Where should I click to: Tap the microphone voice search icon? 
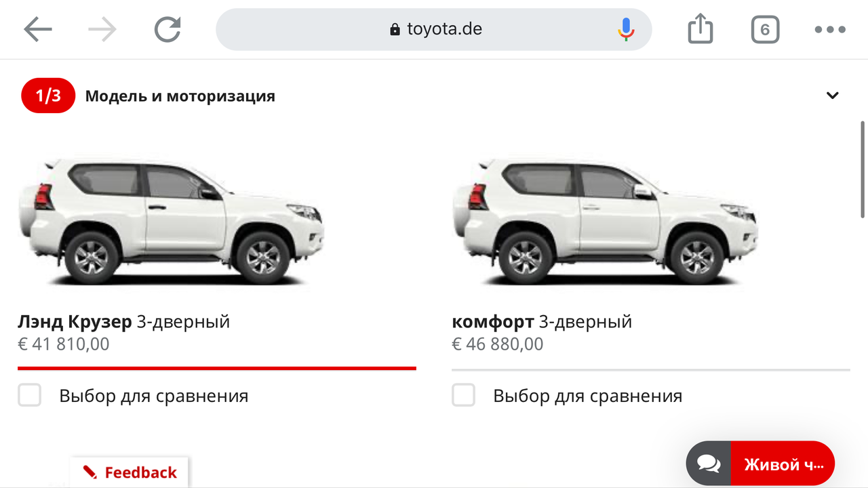[x=626, y=29]
